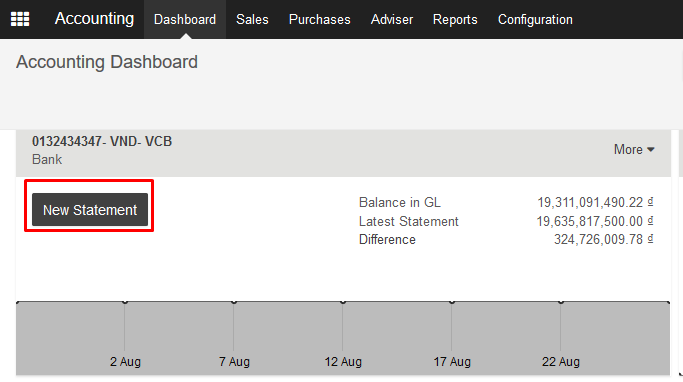This screenshot has height=382, width=683.
Task: Open the Sales menu
Action: click(252, 19)
